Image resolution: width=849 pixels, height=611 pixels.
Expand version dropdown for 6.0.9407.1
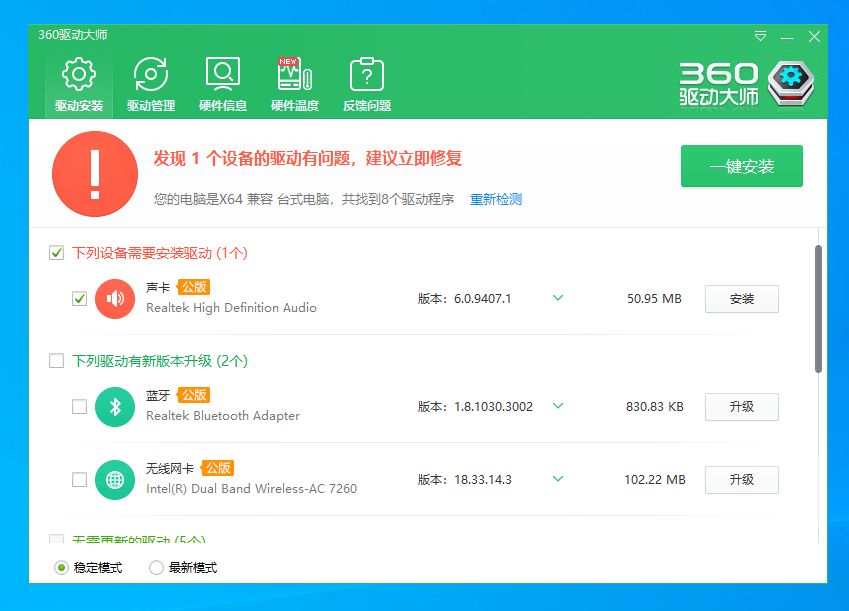[x=558, y=298]
